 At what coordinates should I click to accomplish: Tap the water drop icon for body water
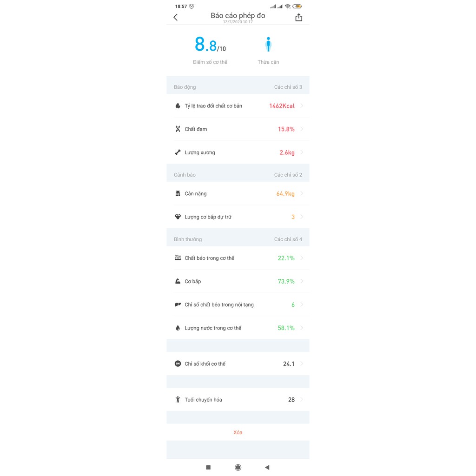pos(178,328)
